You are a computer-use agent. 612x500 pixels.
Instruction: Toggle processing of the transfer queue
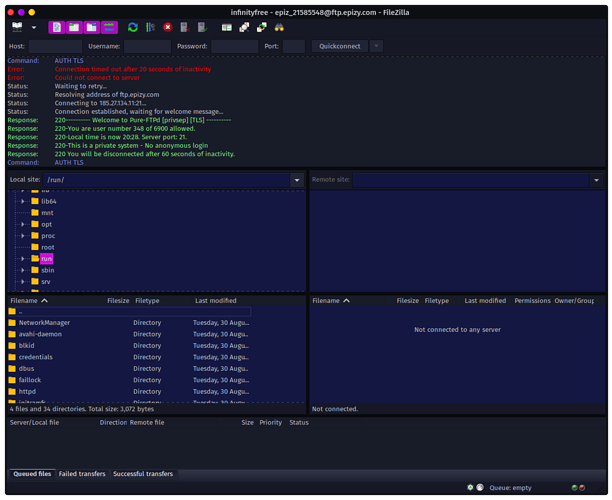[x=150, y=27]
